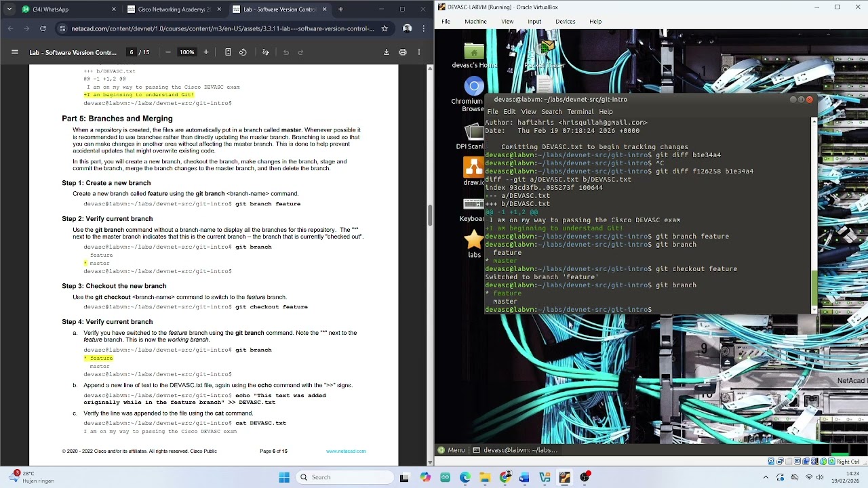Open VirtualBox Machine menu
Image resolution: width=868 pixels, height=488 pixels.
pyautogui.click(x=475, y=22)
